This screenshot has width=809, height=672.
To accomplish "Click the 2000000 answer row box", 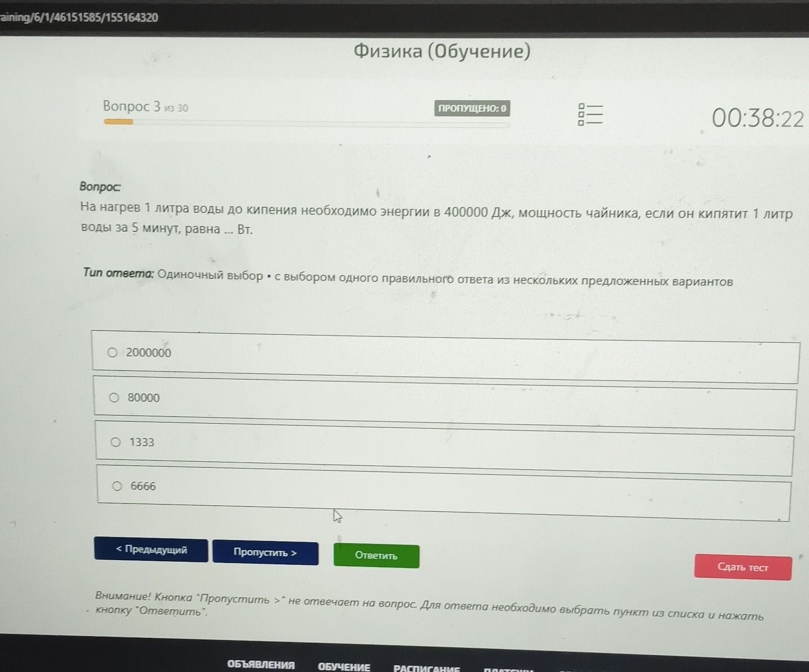I will pos(446,357).
